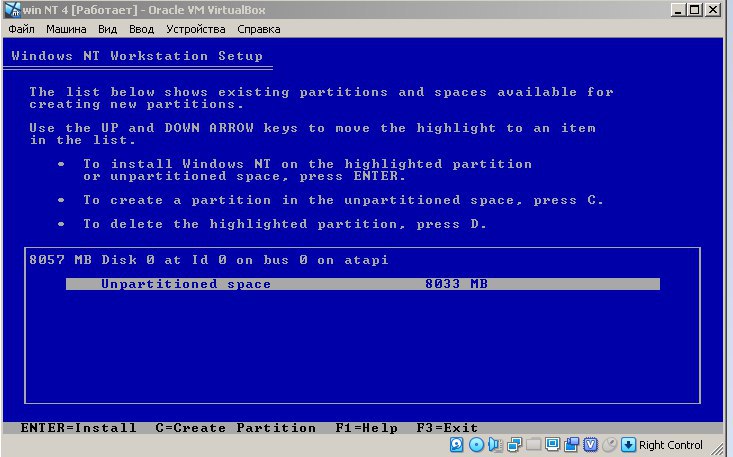Click the VirtualBox window title icon
This screenshot has height=457, width=733.
coord(13,10)
